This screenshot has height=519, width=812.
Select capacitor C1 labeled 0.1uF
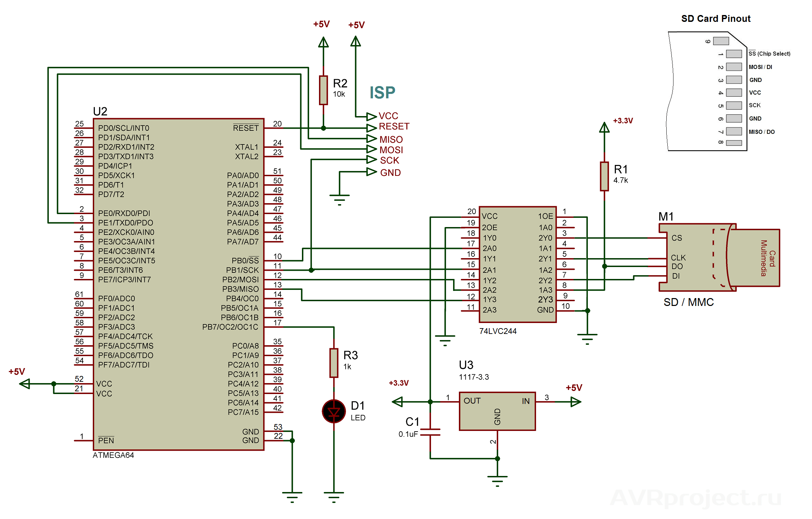431,432
